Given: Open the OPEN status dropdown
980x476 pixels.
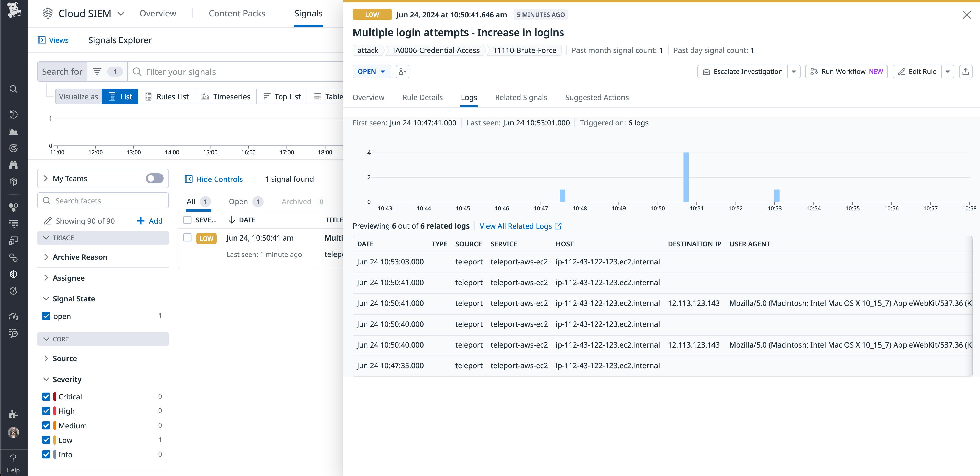Looking at the screenshot, I should 371,72.
